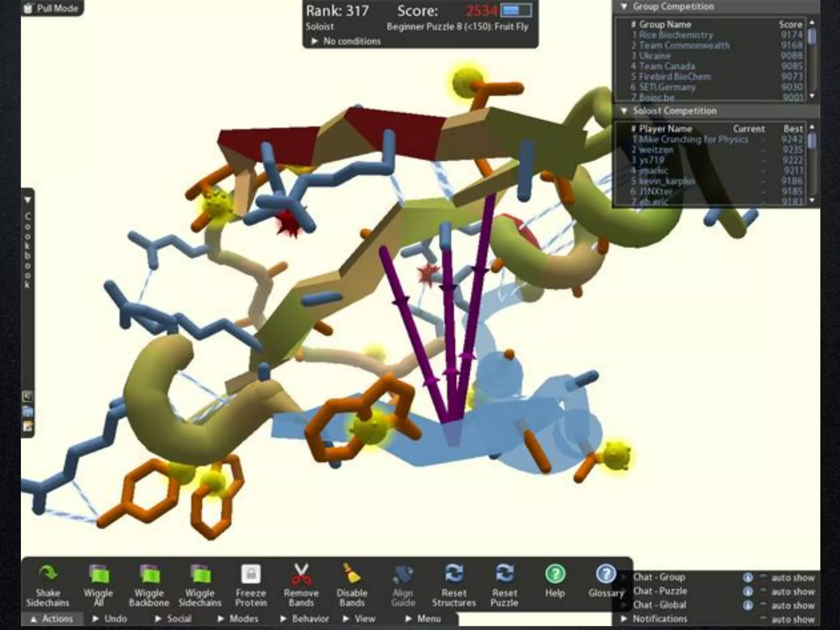Start Wiggle All action
Screen dimensions: 840x630
[98, 574]
